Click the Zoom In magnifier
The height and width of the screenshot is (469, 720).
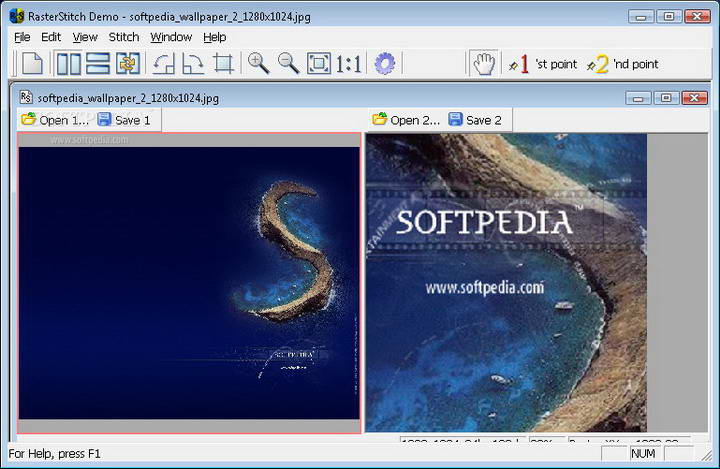point(259,63)
